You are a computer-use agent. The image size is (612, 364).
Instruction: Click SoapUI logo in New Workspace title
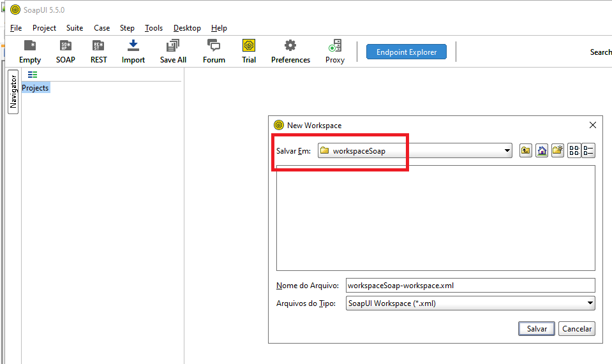tap(279, 125)
